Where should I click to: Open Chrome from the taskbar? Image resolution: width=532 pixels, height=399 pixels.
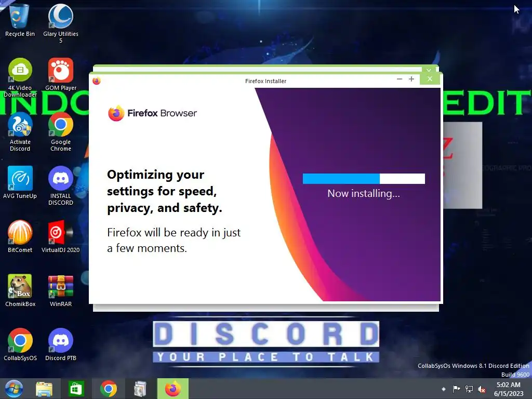pyautogui.click(x=109, y=389)
